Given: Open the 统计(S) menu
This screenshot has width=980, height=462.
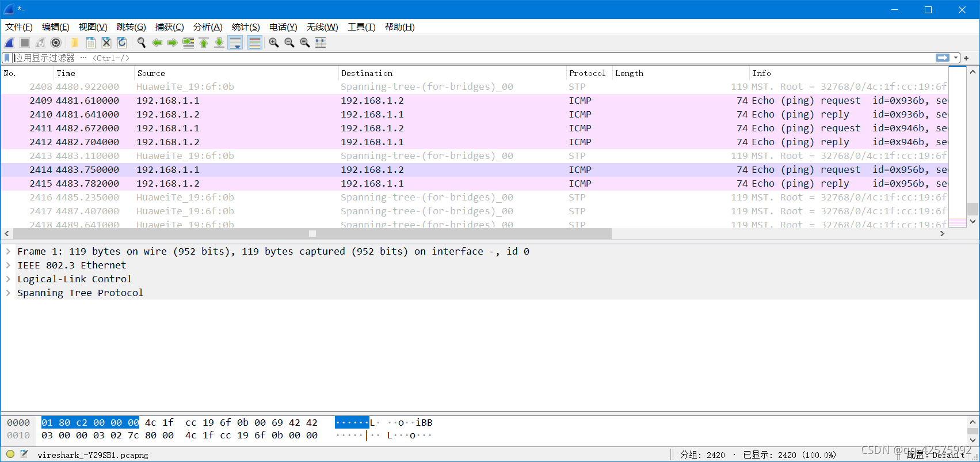Looking at the screenshot, I should (x=246, y=27).
